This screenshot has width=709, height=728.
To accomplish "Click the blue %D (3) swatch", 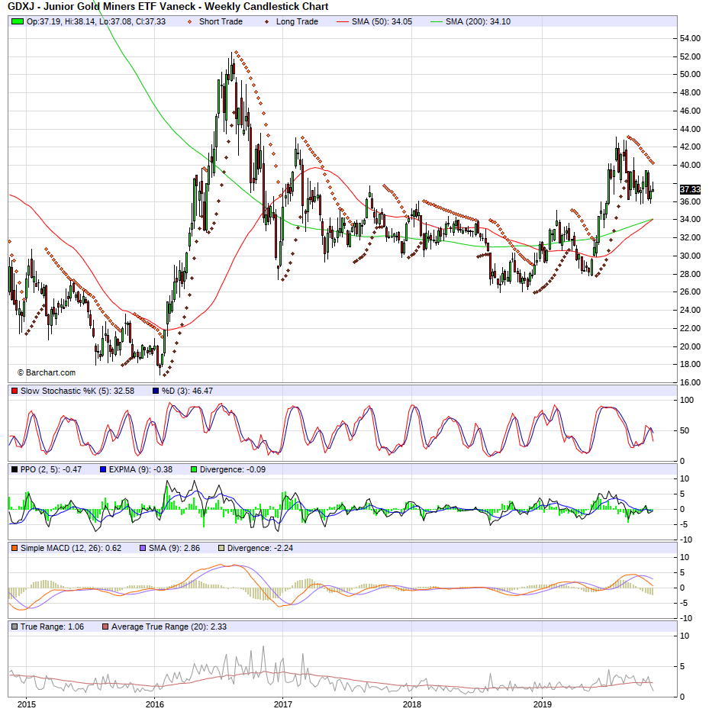I will click(156, 391).
